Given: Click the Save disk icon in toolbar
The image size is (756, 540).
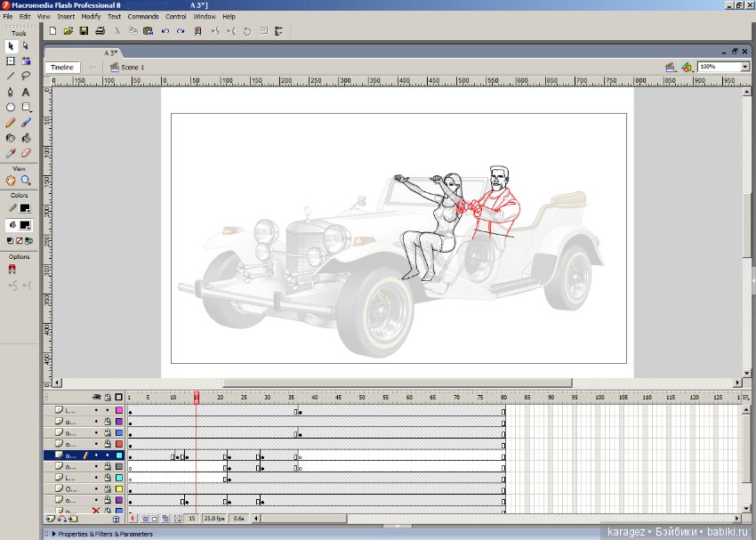Looking at the screenshot, I should pos(84,31).
